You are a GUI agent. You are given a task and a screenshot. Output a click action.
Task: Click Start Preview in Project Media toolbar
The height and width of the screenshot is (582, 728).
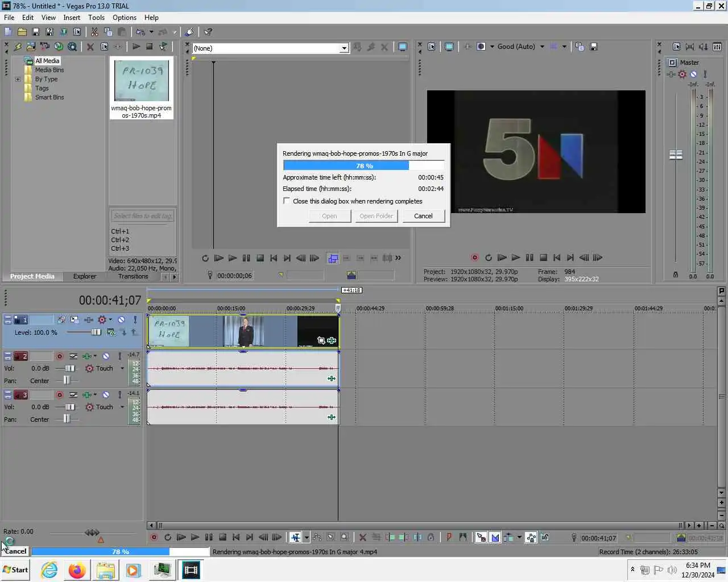(x=136, y=47)
